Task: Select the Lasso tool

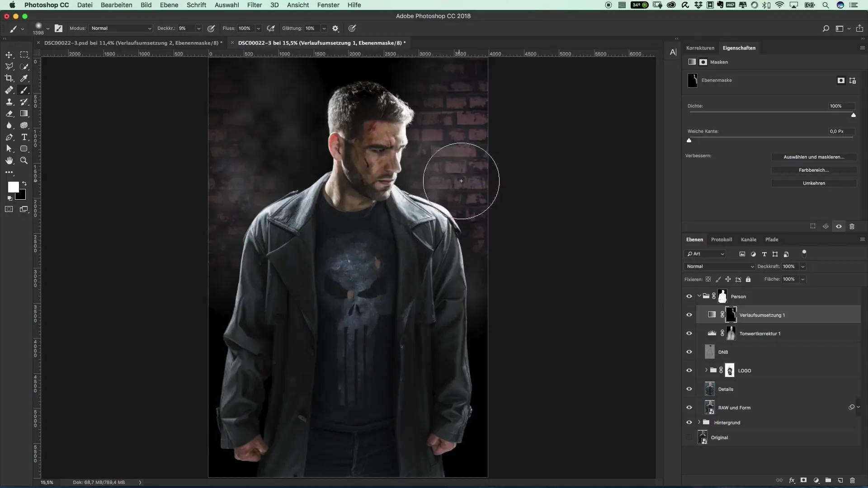Action: coord(9,66)
